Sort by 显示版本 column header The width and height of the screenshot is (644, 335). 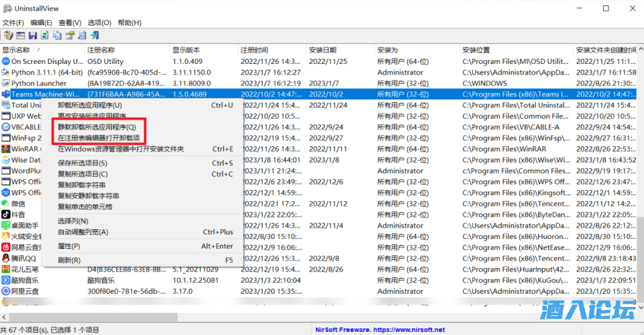click(x=204, y=50)
